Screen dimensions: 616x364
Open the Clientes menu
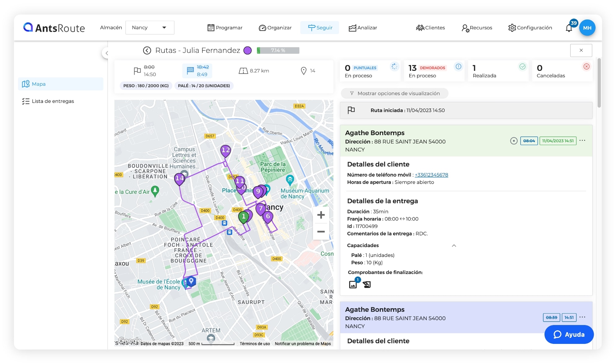tap(430, 28)
